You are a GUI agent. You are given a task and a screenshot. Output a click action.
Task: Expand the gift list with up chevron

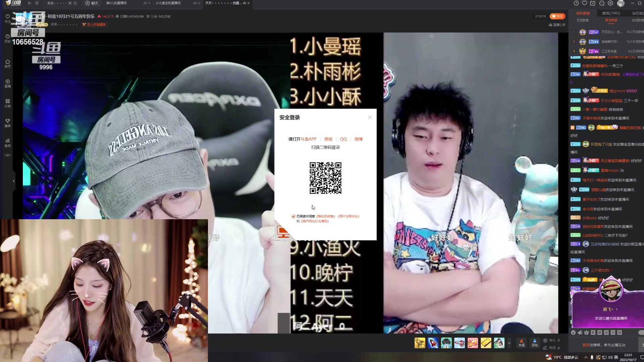(509, 343)
